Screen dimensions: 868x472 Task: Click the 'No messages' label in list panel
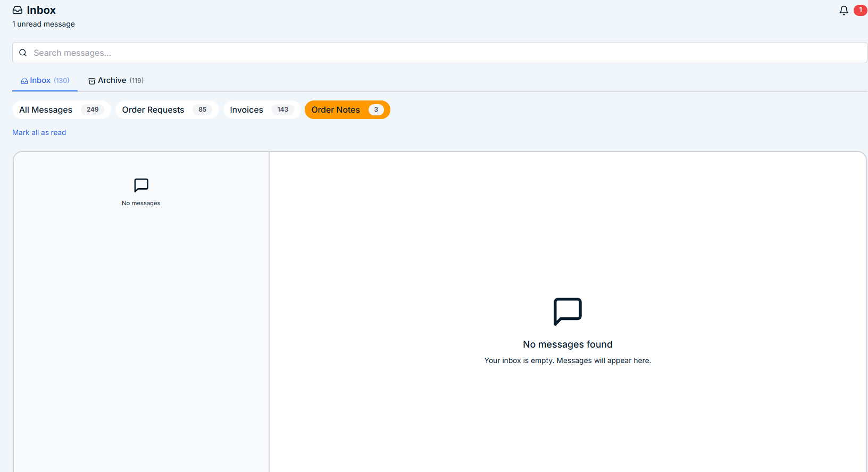tap(141, 203)
